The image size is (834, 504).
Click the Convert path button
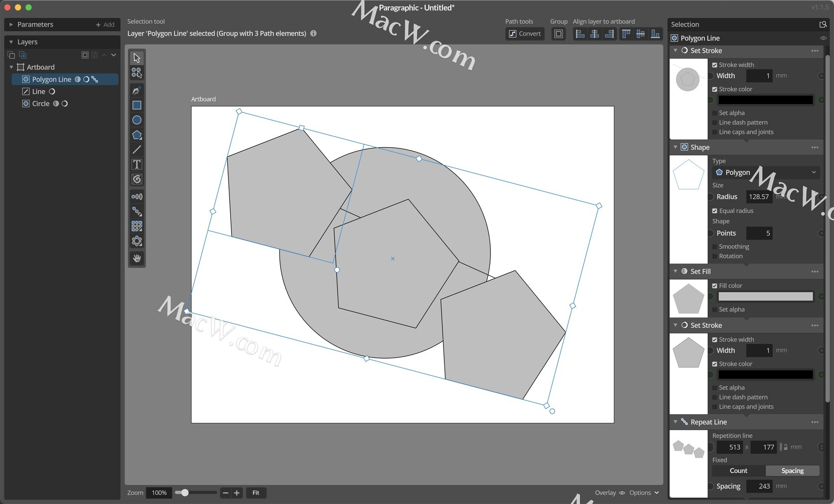coord(525,34)
